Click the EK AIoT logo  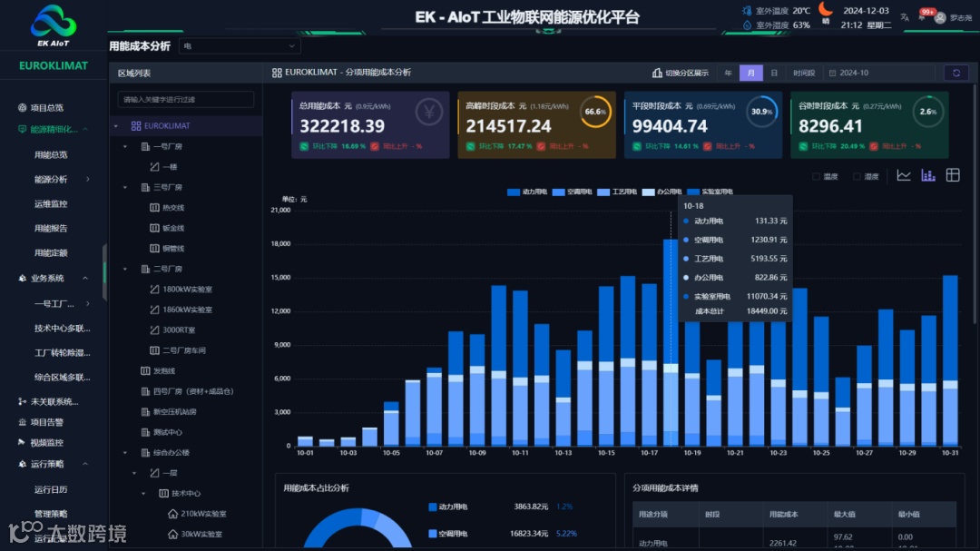[x=54, y=25]
